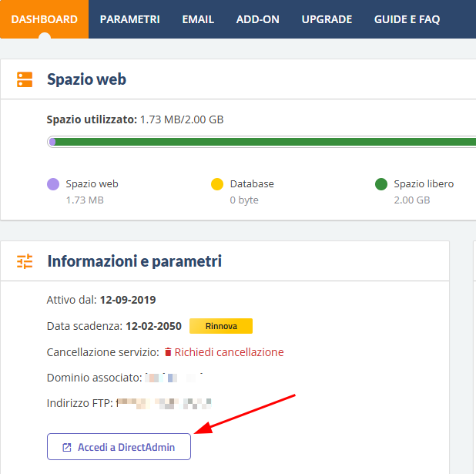The width and height of the screenshot is (476, 474).
Task: Click the Informazioni e parametri sliders icon
Action: 25,261
